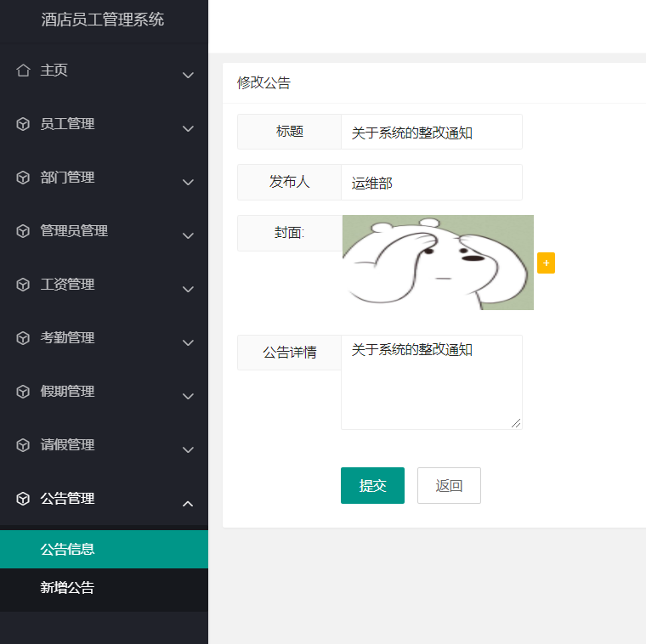646x644 pixels.
Task: Expand the 管理员管理 chevron arrow
Action: tap(188, 235)
